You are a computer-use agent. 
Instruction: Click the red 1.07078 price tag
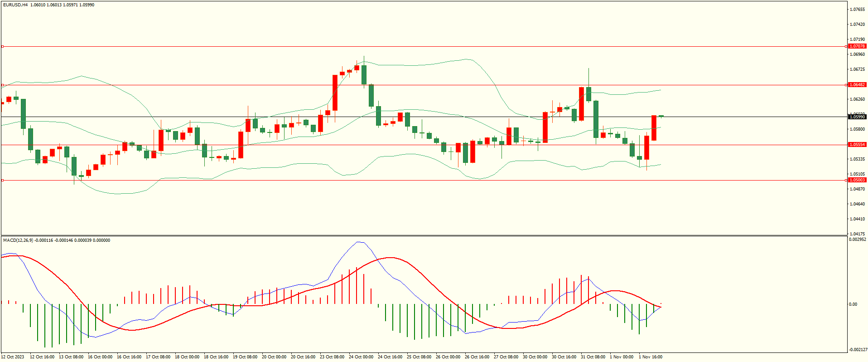click(x=857, y=46)
